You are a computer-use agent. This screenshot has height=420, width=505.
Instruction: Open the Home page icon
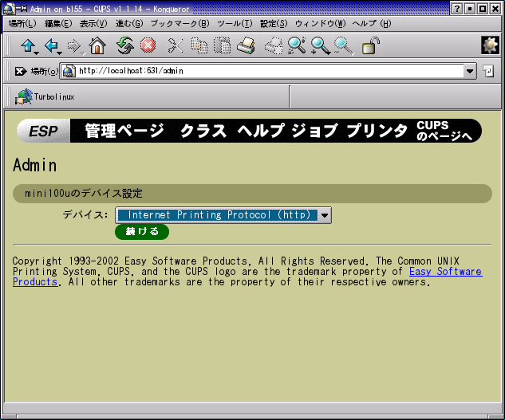pyautogui.click(x=97, y=45)
